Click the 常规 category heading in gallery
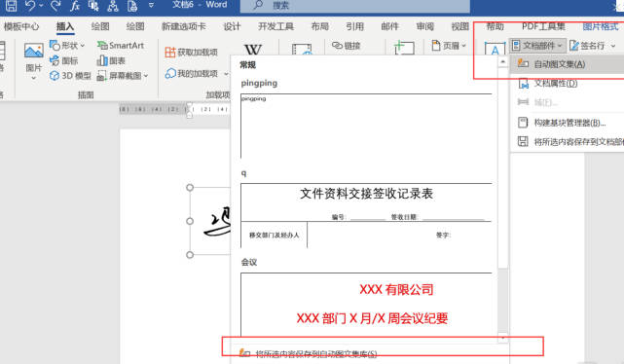The height and width of the screenshot is (364, 624). click(x=247, y=65)
